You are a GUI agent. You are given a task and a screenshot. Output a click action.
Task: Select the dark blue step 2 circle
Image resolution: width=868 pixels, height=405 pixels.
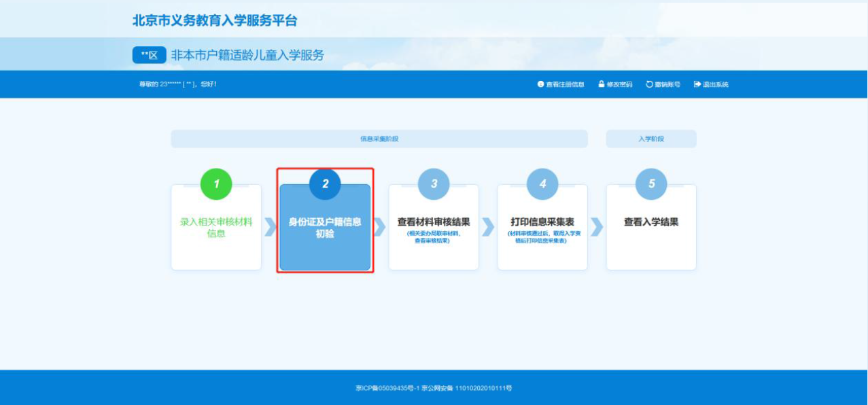point(325,183)
